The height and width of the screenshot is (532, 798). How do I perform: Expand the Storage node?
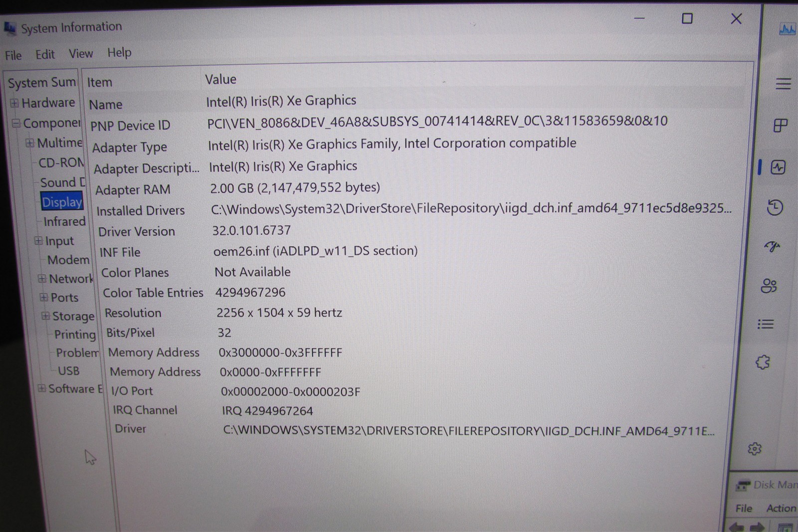click(45, 316)
